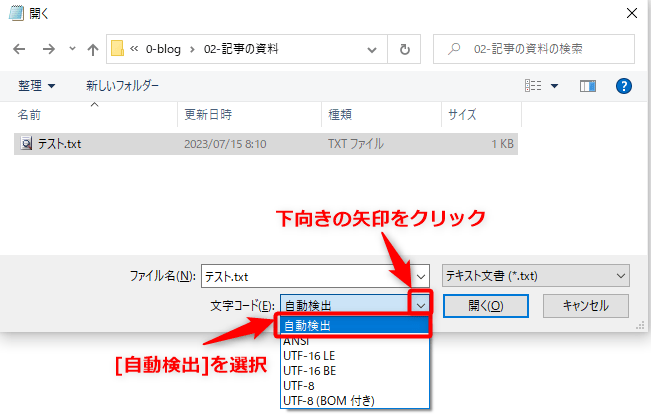
Task: Select the テスト.txt file
Action: pyautogui.click(x=59, y=143)
